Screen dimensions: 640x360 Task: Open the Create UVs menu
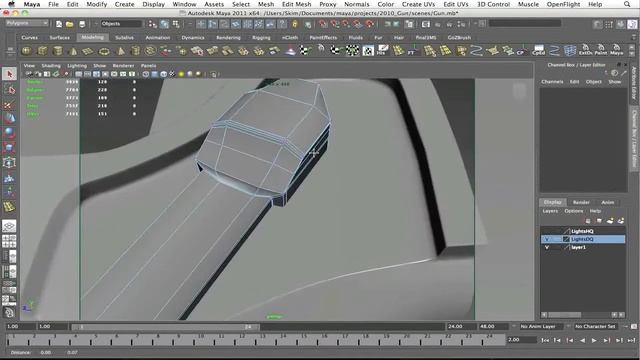[x=418, y=4]
